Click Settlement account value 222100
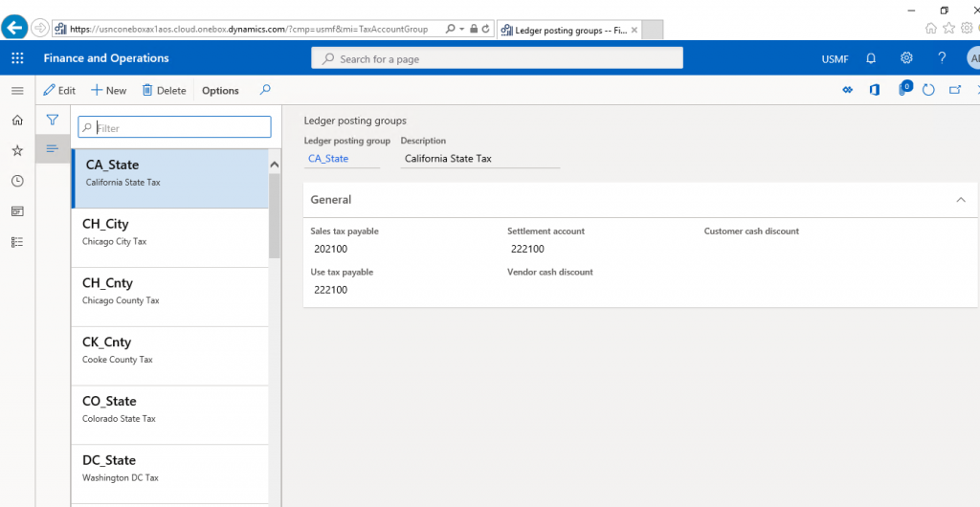The image size is (980, 507). pyautogui.click(x=527, y=249)
